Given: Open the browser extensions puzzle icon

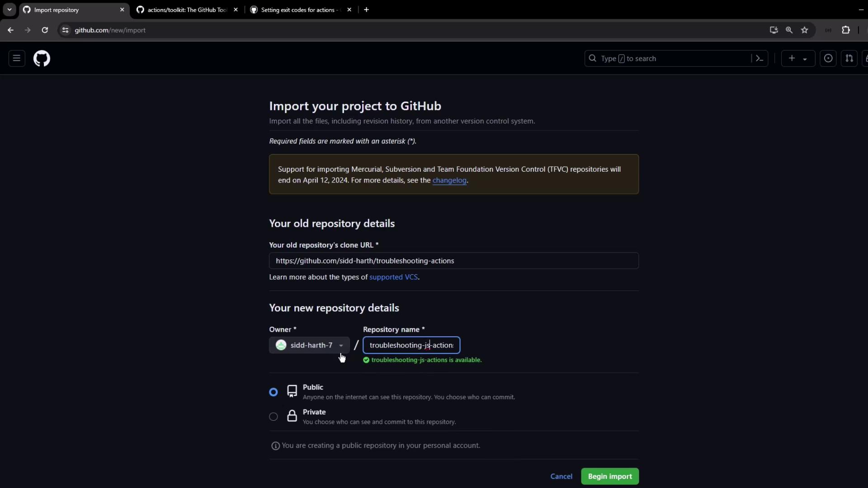Looking at the screenshot, I should coord(846,30).
